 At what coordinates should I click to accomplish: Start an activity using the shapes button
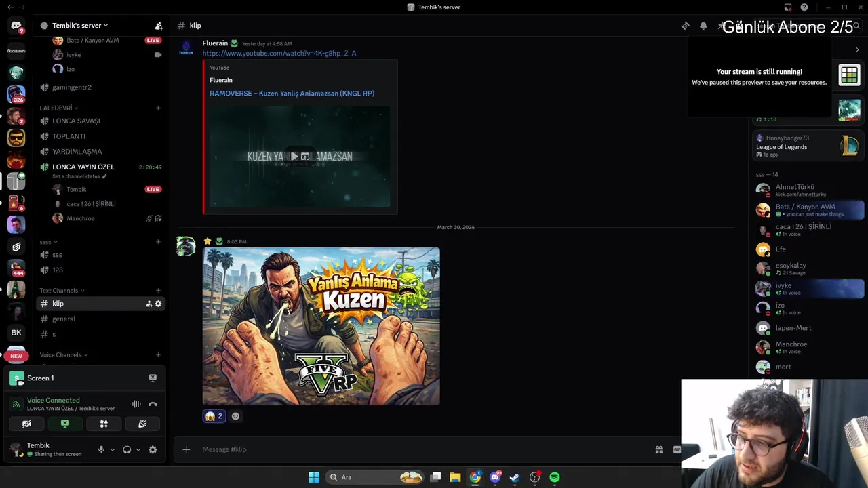pyautogui.click(x=104, y=424)
